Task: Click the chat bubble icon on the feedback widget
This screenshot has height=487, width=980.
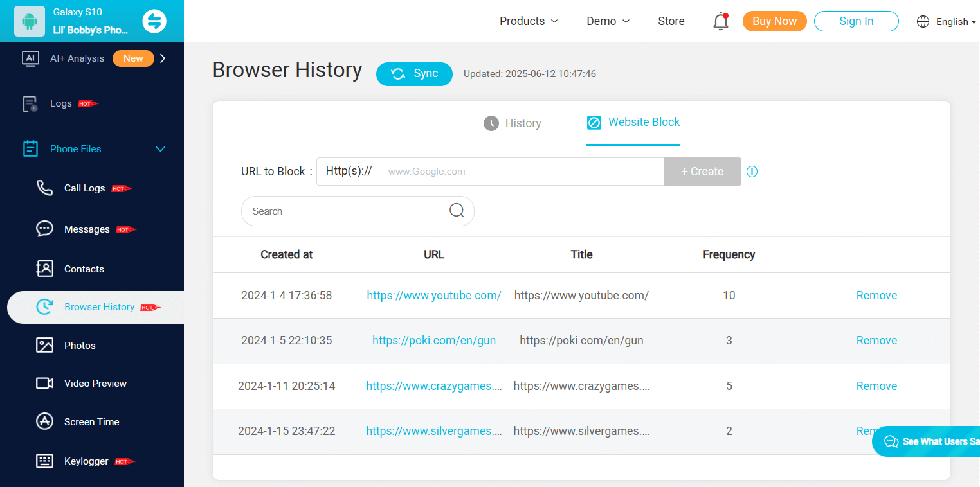Action: point(891,441)
